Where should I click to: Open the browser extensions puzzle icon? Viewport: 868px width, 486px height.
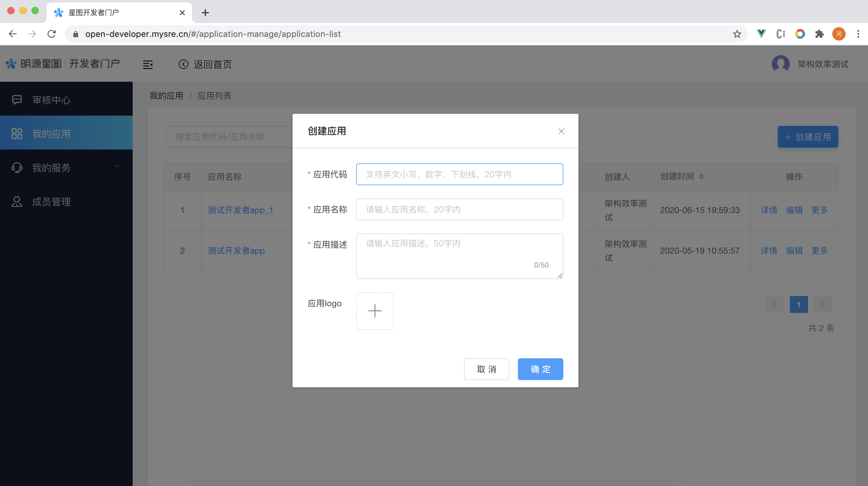(819, 34)
